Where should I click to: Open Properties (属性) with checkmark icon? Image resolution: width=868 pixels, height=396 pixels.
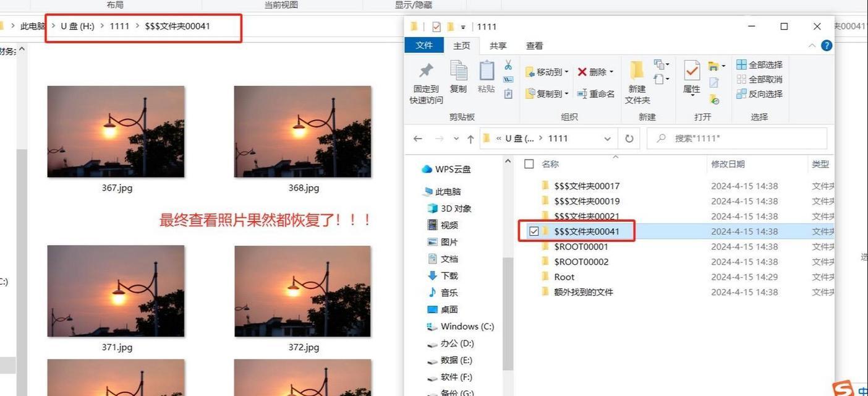(x=691, y=77)
